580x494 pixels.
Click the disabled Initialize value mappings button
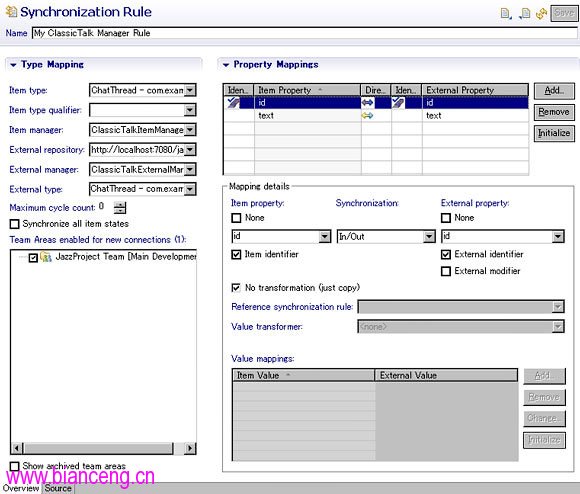[x=544, y=440]
